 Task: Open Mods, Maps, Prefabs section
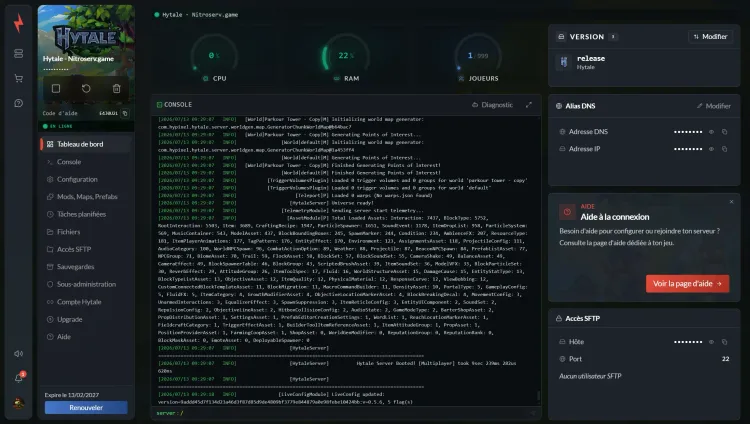(86, 197)
